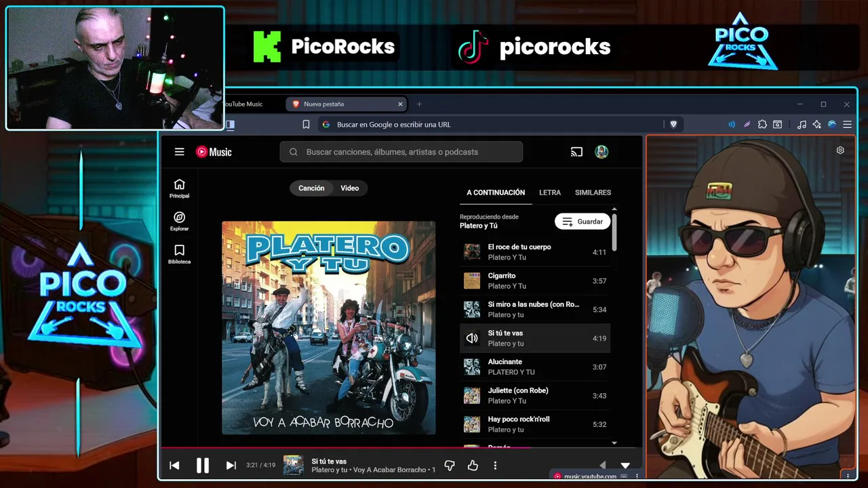This screenshot has width=868, height=488.
Task: Collapse the player page with down arrow
Action: [x=625, y=466]
